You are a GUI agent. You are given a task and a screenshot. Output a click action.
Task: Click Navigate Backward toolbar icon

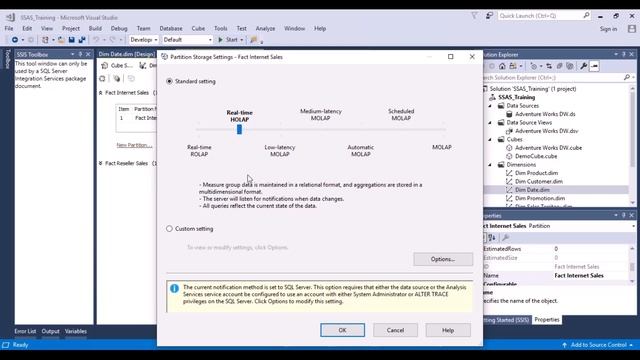click(x=15, y=40)
